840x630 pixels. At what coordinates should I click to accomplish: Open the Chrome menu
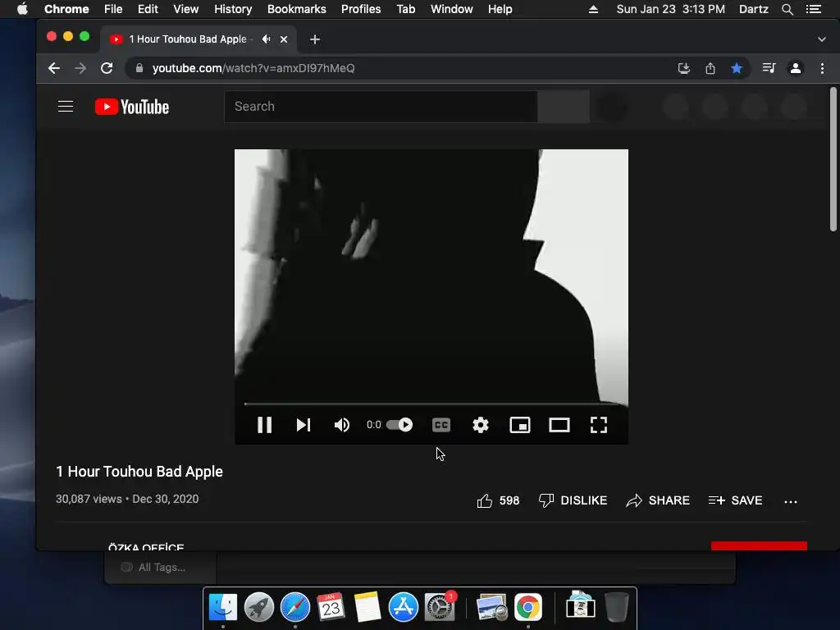(x=66, y=9)
